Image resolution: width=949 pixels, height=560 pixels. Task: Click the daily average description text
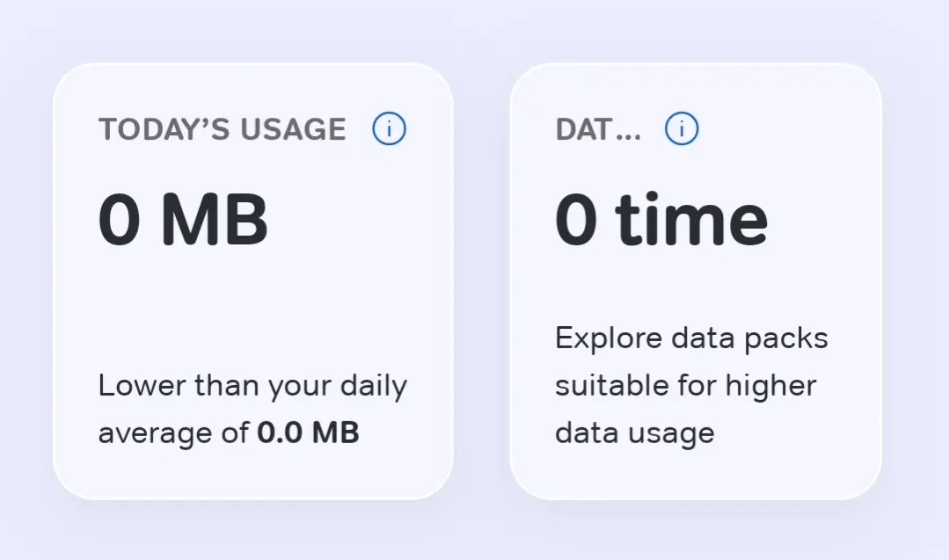point(252,408)
